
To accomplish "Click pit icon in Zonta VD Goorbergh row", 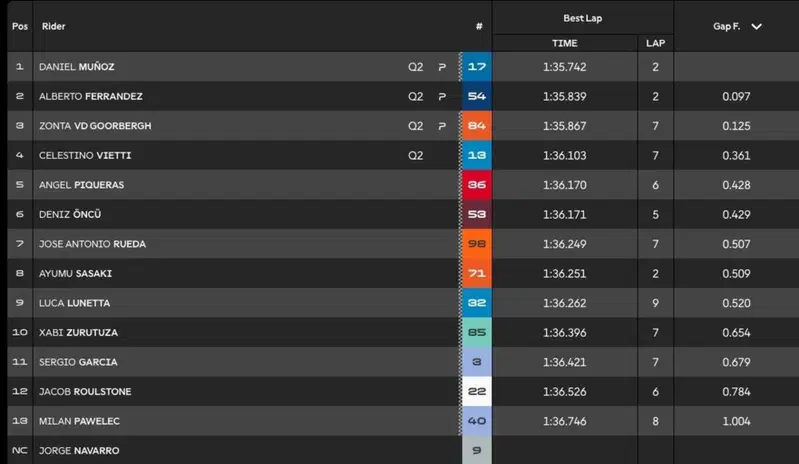I will coord(442,126).
